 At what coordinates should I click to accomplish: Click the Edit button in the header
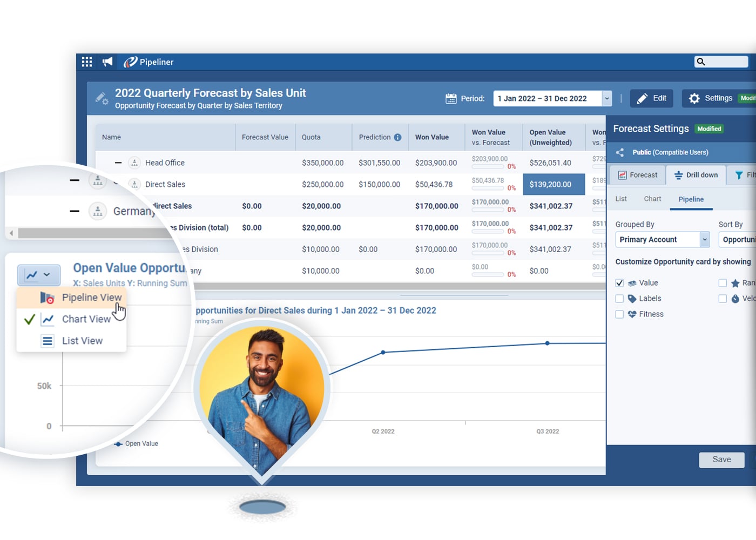[x=651, y=98]
